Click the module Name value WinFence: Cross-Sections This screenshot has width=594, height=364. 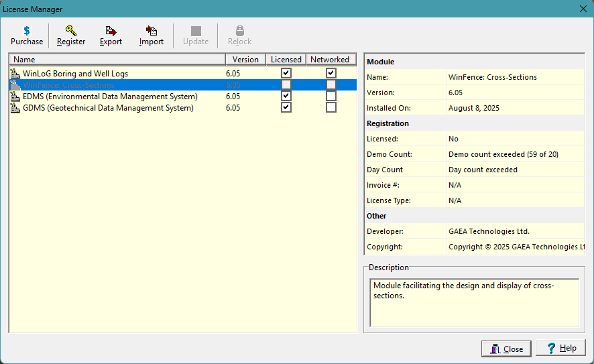[493, 77]
